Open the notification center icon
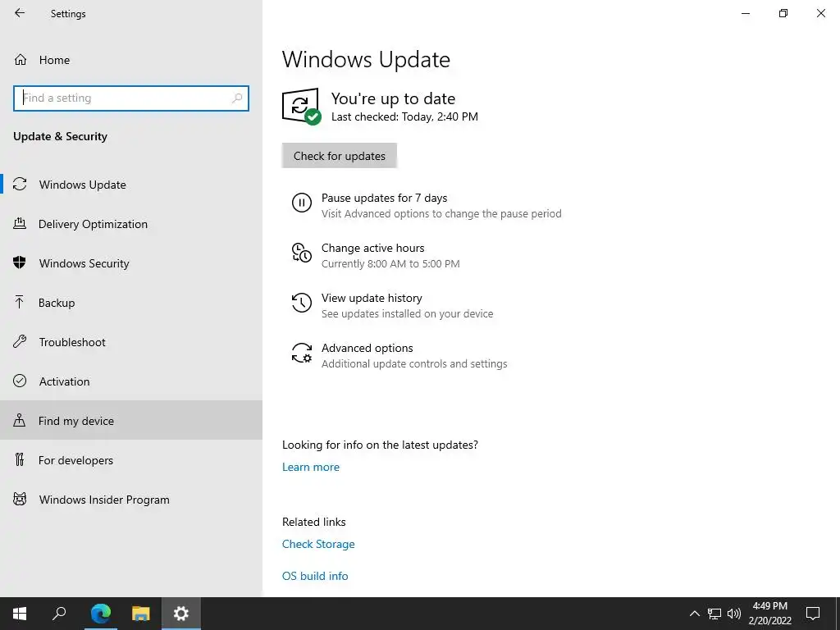 [x=813, y=614]
